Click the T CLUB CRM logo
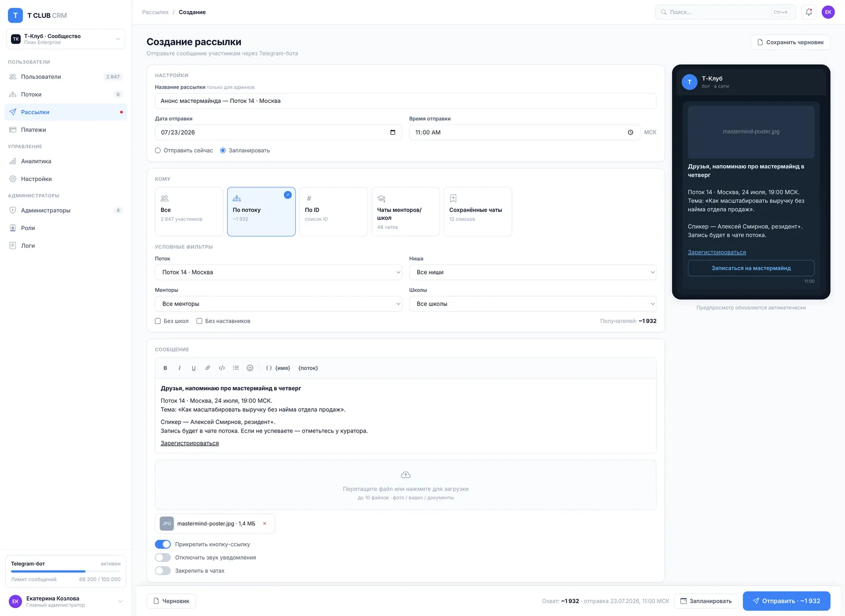 click(x=37, y=15)
